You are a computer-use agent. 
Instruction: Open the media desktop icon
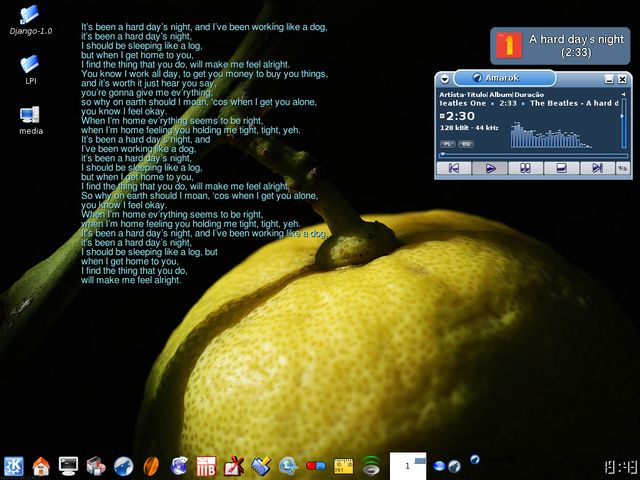click(x=30, y=121)
